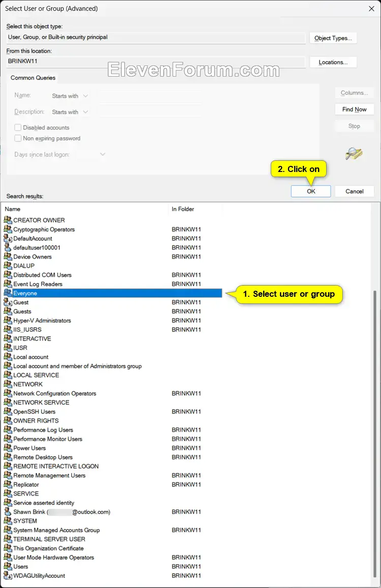Open the Locations dialog
The image size is (381, 588).
pyautogui.click(x=333, y=62)
